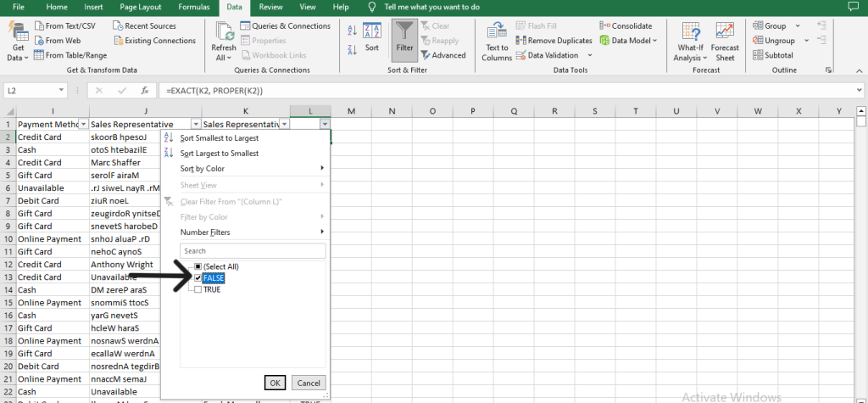Screen dimensions: 868x403
Task: Open the Get Data menu
Action: click(x=19, y=42)
